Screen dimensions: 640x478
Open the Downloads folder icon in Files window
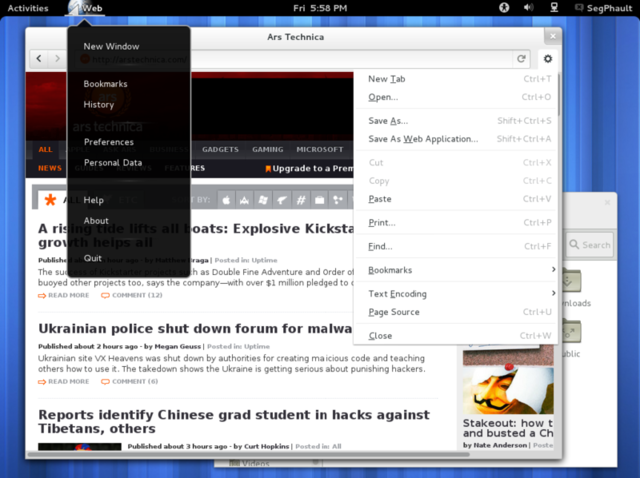coord(571,280)
